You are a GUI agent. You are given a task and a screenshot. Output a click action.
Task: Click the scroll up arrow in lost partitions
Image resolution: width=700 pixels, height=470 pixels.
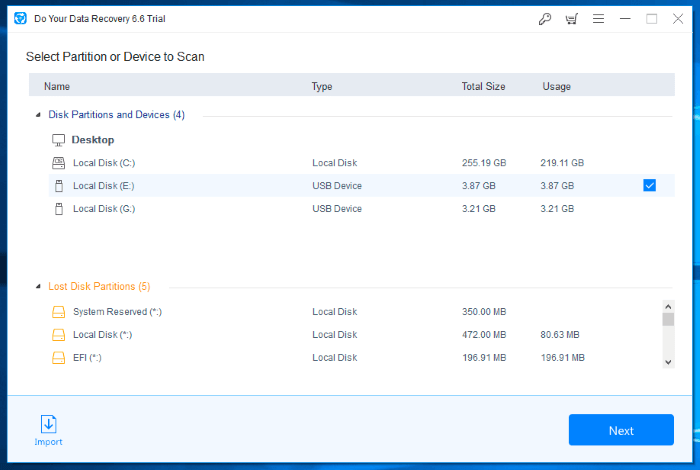668,307
